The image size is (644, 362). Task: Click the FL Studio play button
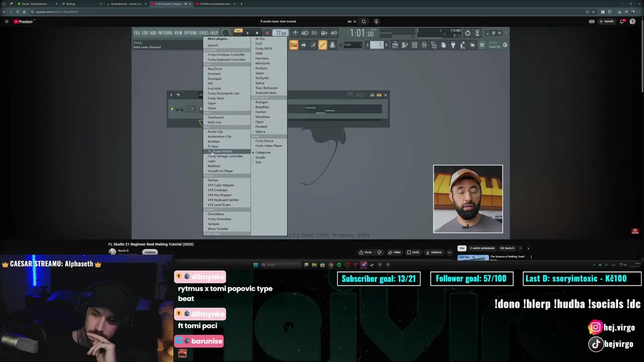pyautogui.click(x=248, y=33)
